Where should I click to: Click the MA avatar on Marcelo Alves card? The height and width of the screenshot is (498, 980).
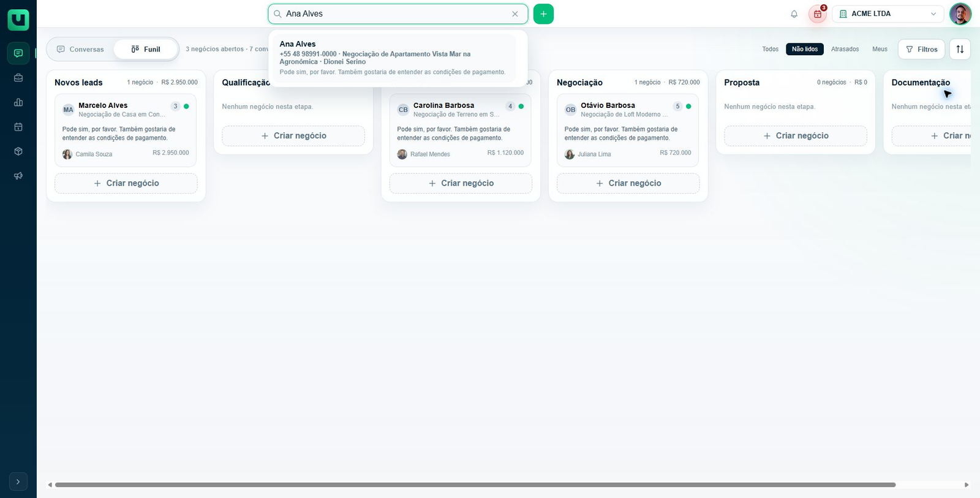69,110
